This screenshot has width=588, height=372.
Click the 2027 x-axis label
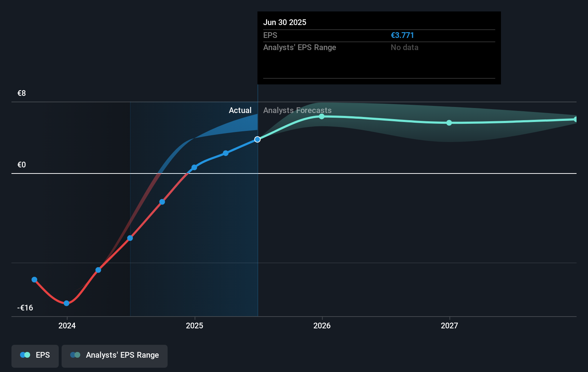[x=449, y=325]
